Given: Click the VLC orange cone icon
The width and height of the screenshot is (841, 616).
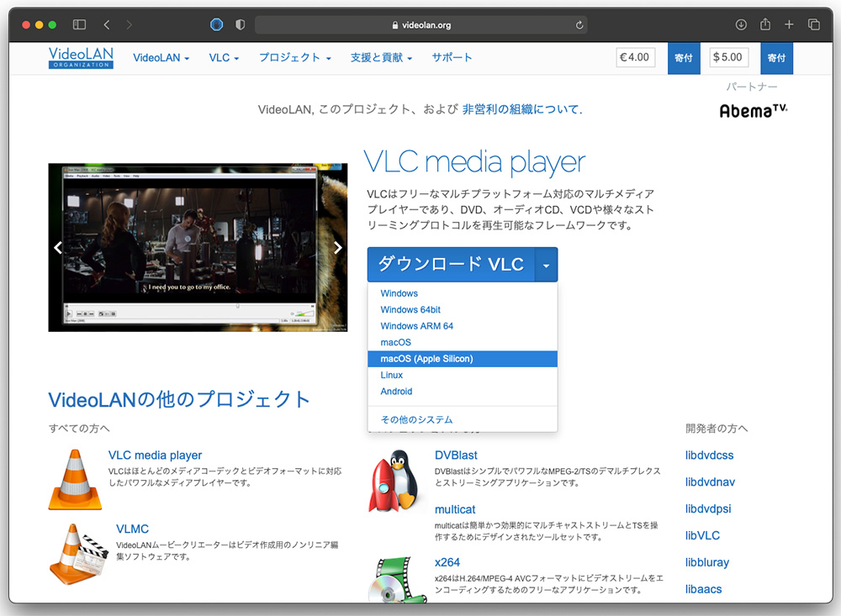Looking at the screenshot, I should click(x=75, y=480).
